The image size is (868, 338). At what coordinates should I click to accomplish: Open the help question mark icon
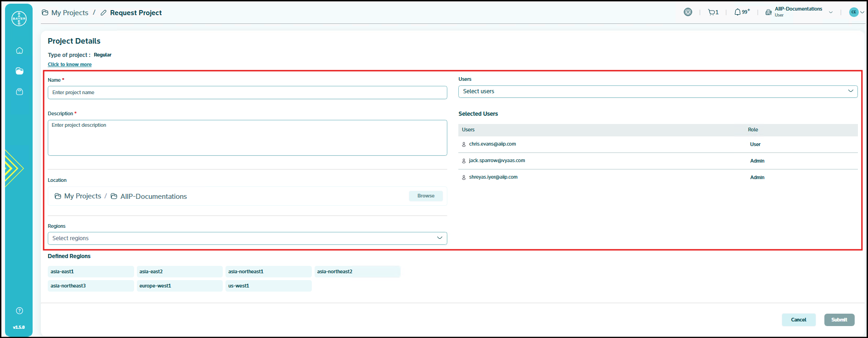pyautogui.click(x=19, y=311)
